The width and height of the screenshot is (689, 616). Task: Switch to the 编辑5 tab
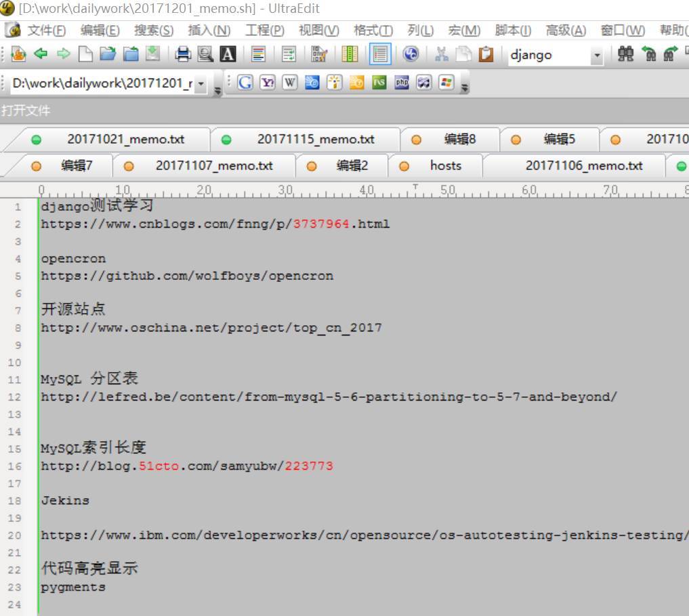[x=549, y=140]
